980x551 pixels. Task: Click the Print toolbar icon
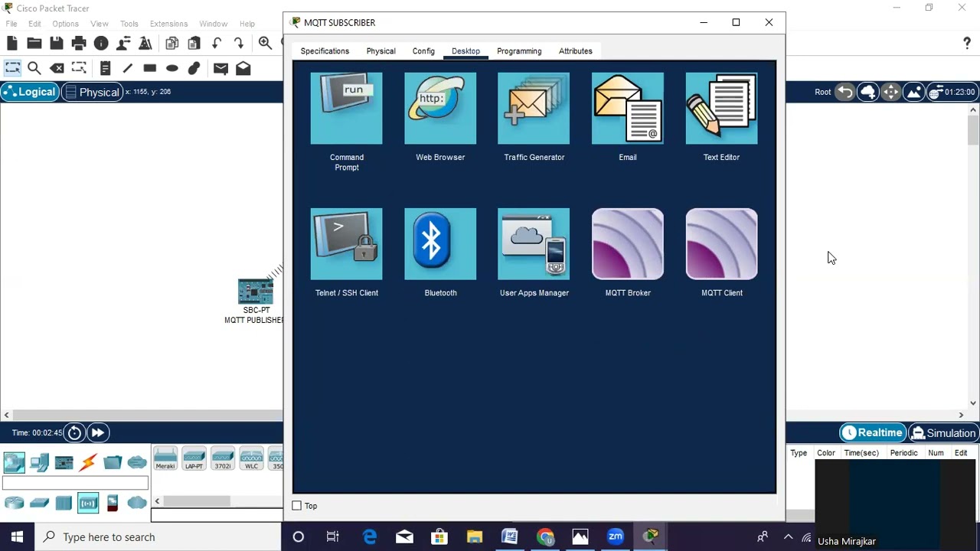point(79,44)
